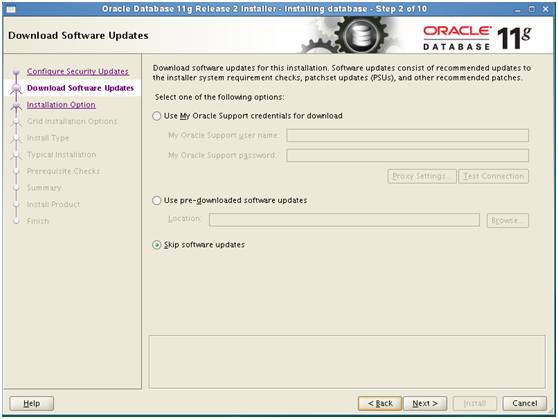The height and width of the screenshot is (419, 558).
Task: Cancel the installer
Action: coord(525,403)
